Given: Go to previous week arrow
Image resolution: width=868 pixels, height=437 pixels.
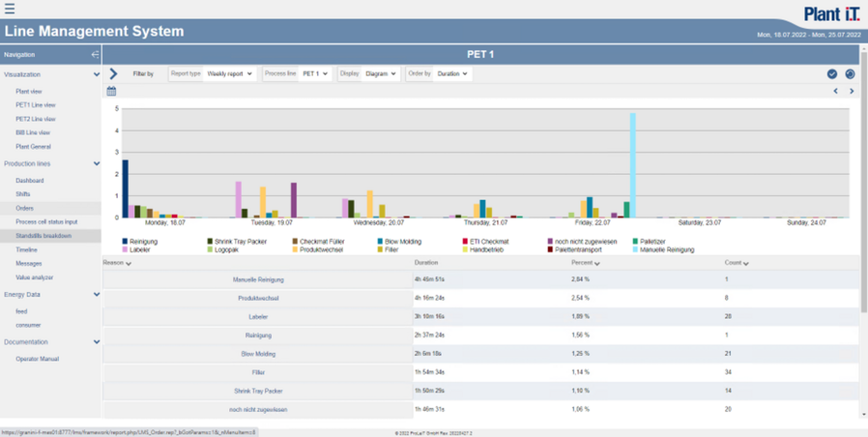Looking at the screenshot, I should pos(835,91).
